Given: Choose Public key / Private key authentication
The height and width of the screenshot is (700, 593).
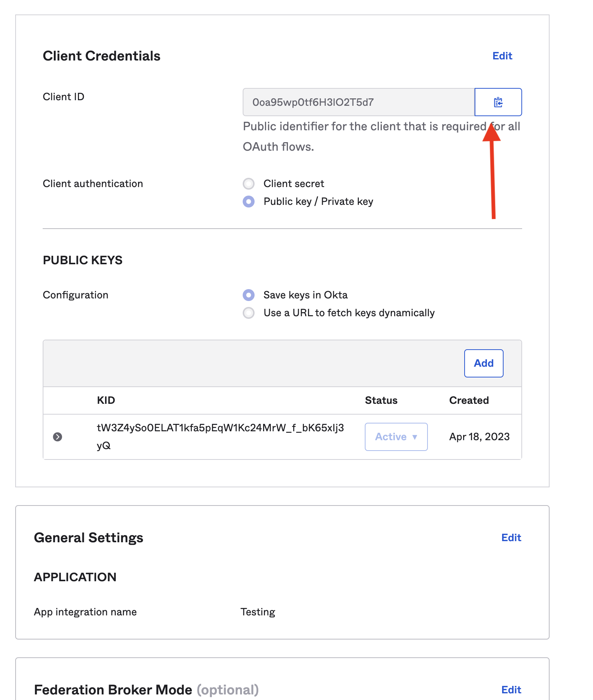Looking at the screenshot, I should coord(249,202).
